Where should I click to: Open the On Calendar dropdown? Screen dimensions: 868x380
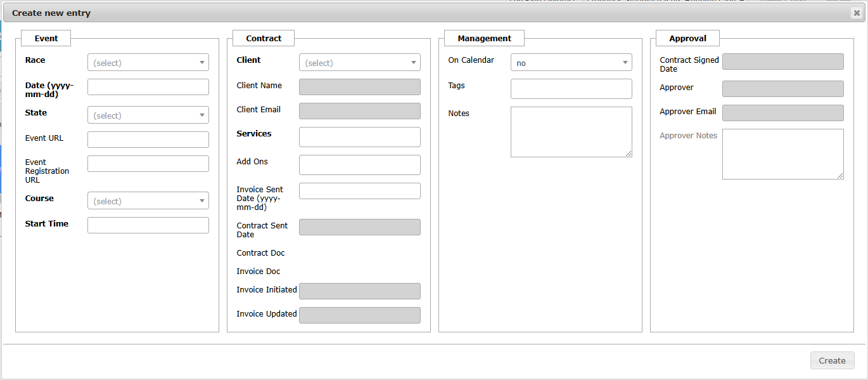[571, 62]
